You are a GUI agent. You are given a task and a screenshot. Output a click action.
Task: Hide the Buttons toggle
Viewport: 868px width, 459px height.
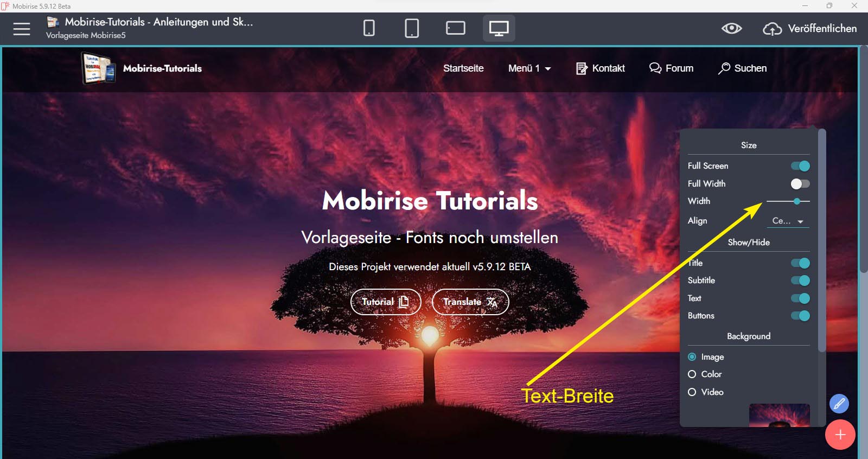[800, 316]
